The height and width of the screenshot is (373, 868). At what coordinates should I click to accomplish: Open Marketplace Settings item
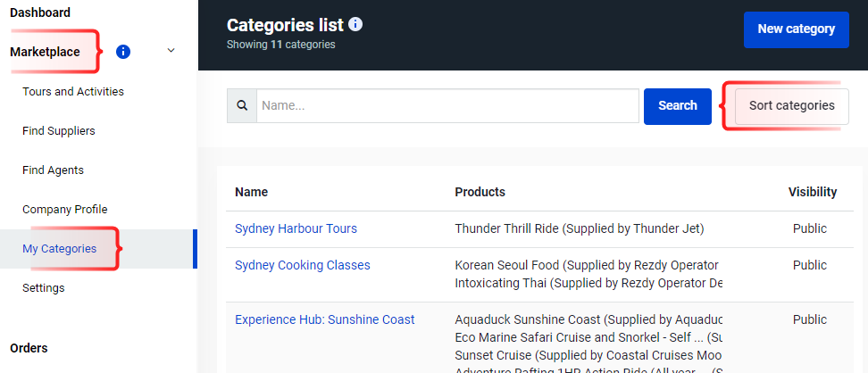coord(43,287)
